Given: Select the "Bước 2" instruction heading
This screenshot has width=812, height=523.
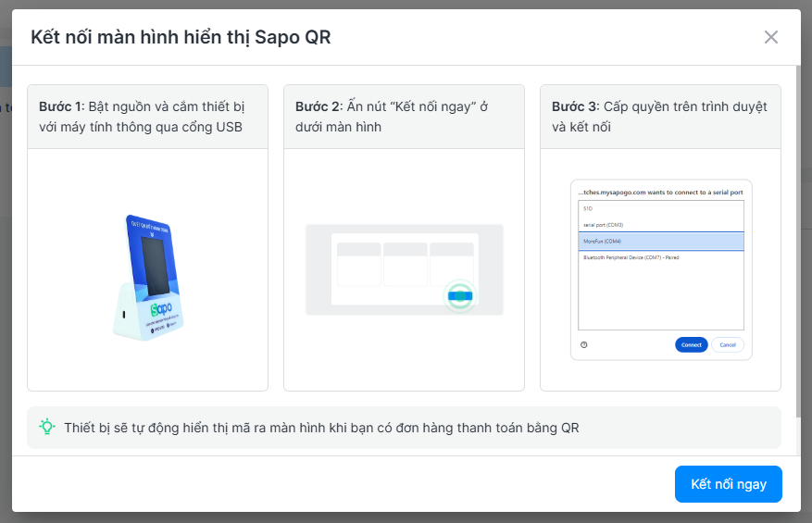Looking at the screenshot, I should click(x=392, y=117).
